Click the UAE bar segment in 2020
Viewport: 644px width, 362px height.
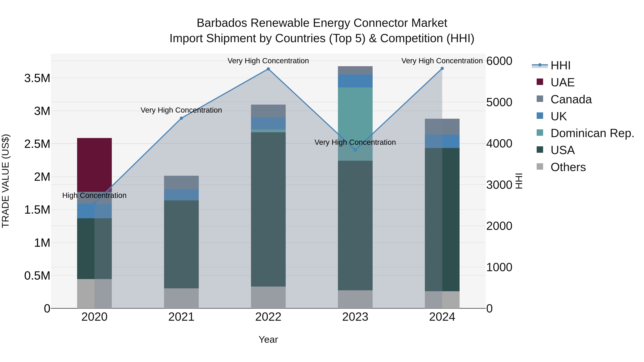[94, 165]
